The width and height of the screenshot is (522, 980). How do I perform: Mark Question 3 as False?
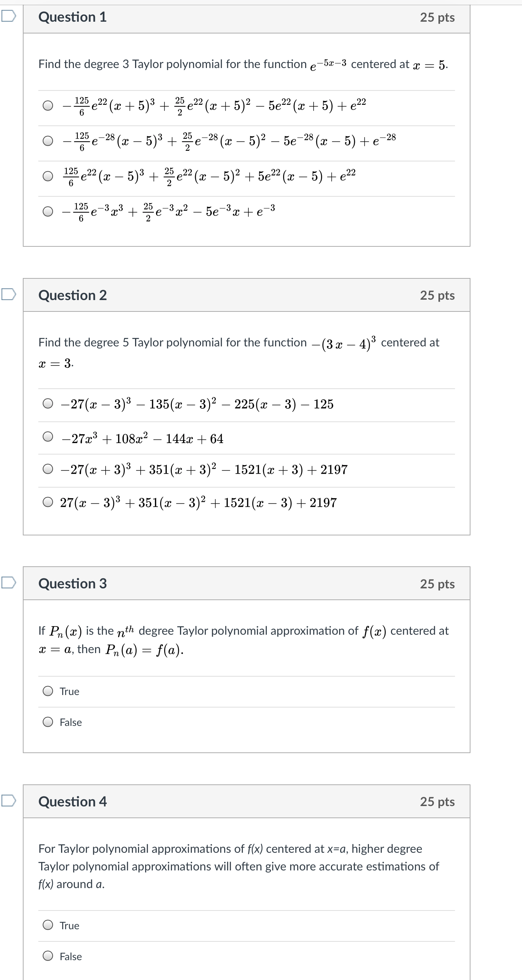click(48, 722)
